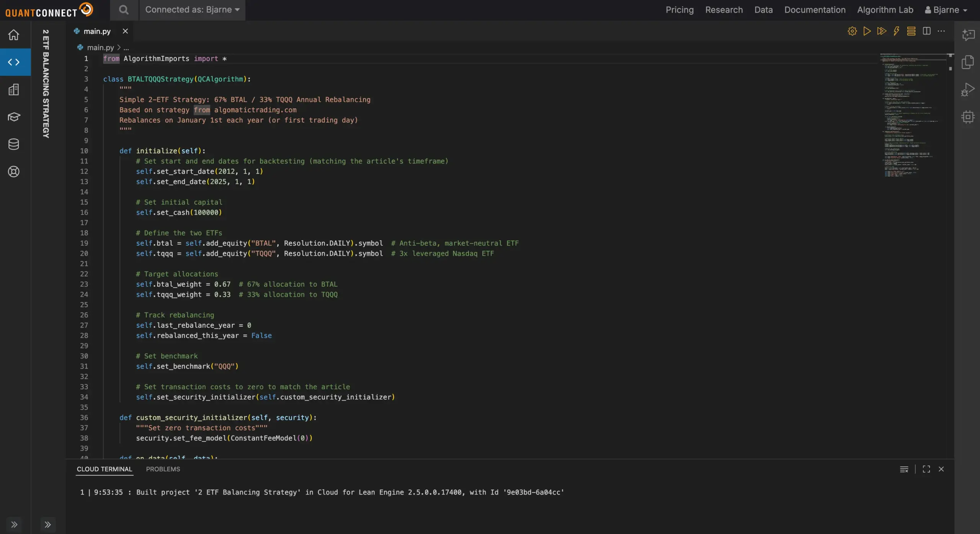Toggle terminal panel maximize icon
This screenshot has width=980, height=534.
point(926,469)
